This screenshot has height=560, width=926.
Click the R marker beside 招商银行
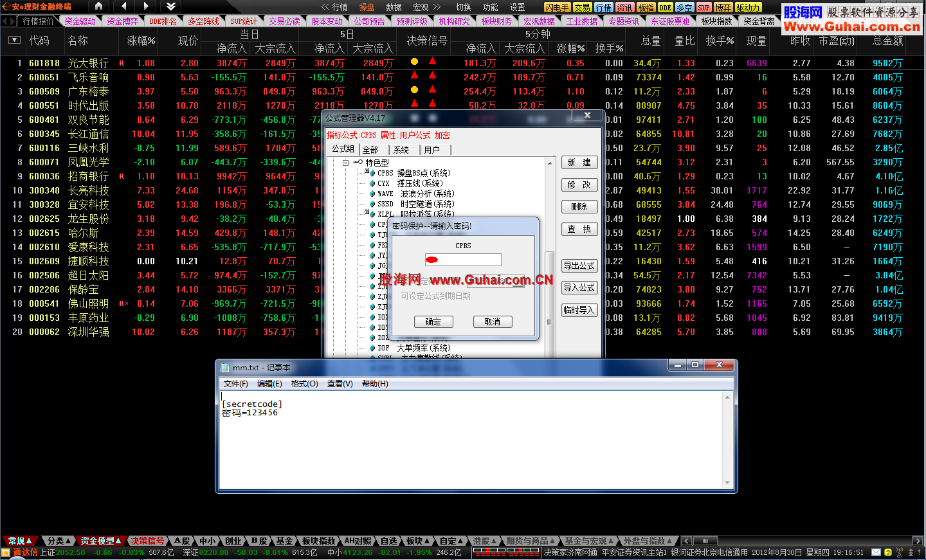click(122, 176)
